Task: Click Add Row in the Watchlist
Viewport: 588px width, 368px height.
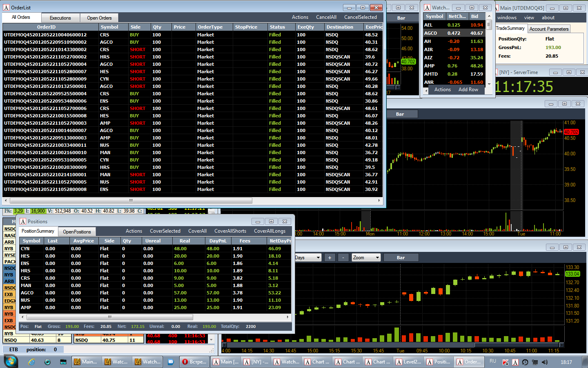Action: [468, 90]
